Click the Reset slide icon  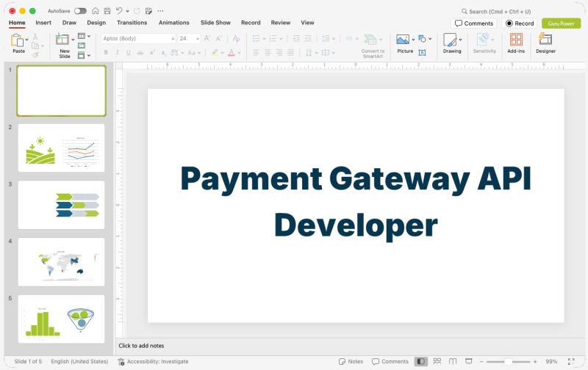82,46
